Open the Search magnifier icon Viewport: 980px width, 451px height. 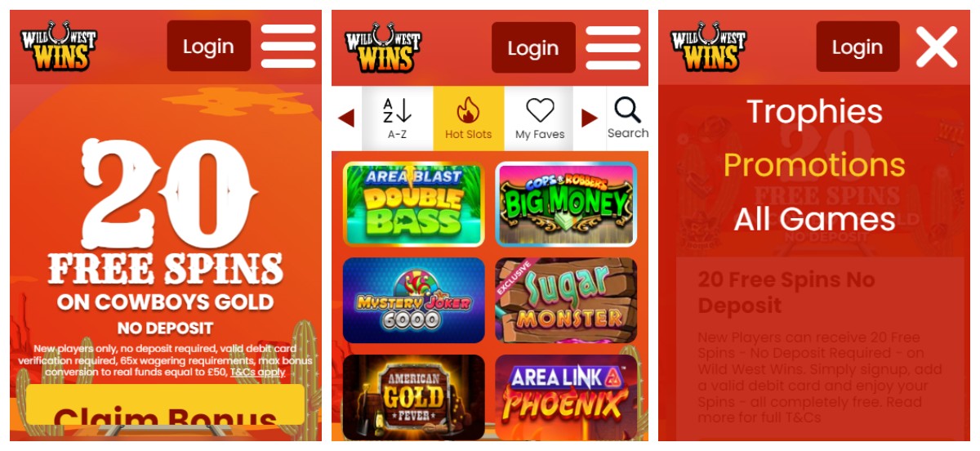[x=627, y=118]
